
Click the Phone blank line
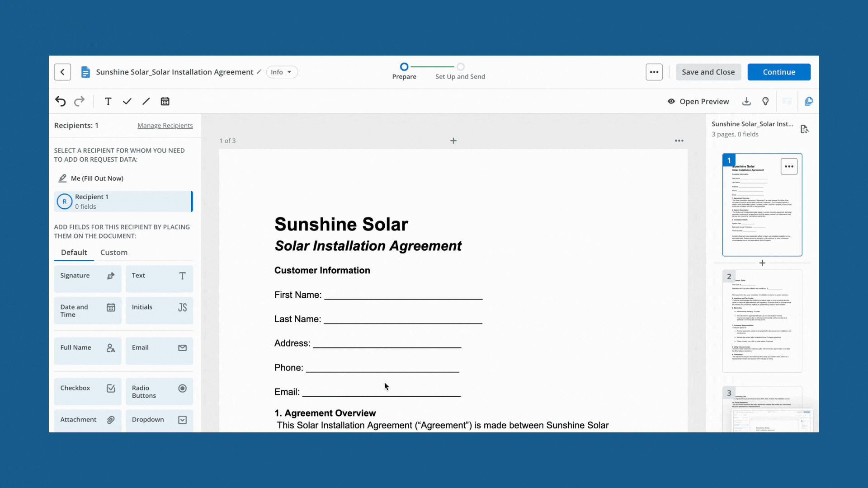(x=382, y=369)
